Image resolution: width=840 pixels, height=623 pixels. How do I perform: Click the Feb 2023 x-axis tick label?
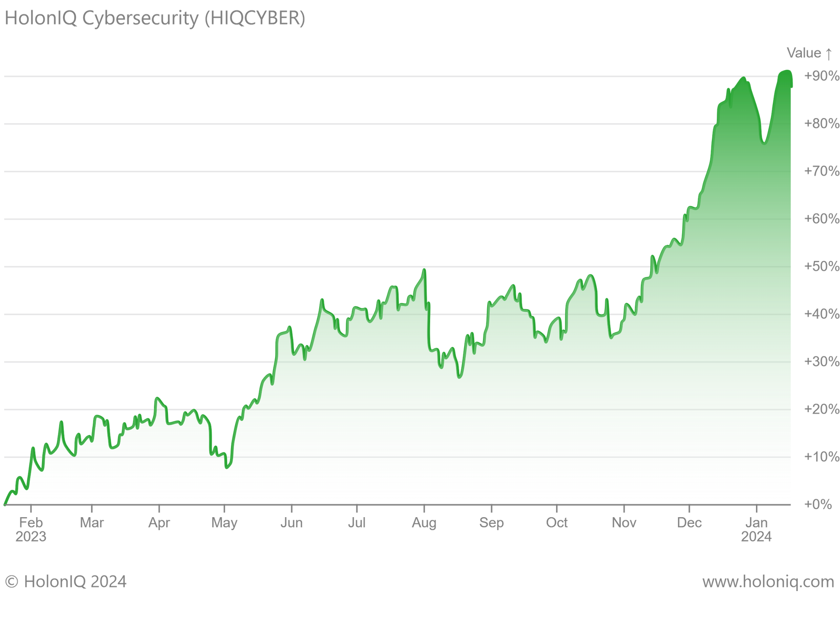pyautogui.click(x=31, y=529)
